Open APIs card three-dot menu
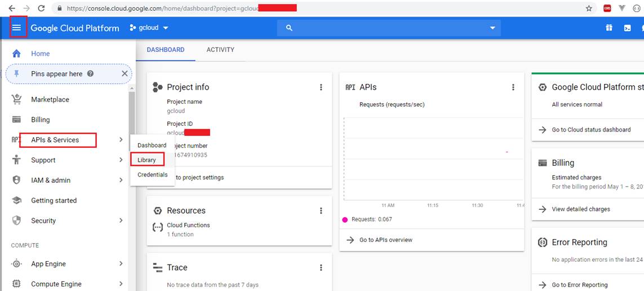Screen dimensions: 644x291 (x=513, y=87)
